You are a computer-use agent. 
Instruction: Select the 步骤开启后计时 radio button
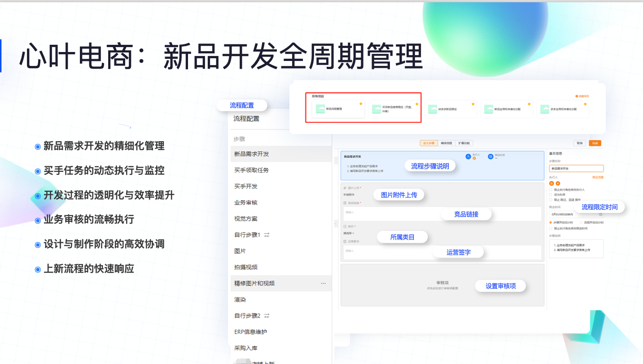[x=551, y=222]
